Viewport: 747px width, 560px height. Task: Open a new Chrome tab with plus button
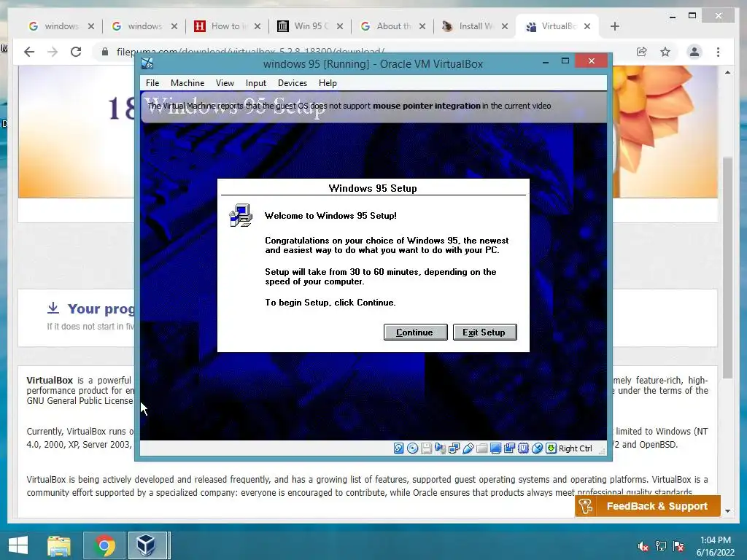614,26
